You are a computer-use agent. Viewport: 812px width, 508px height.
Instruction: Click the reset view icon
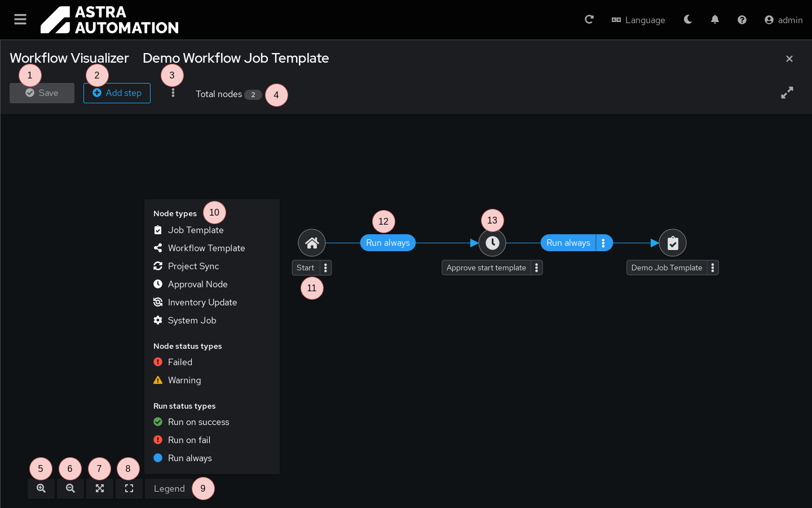pyautogui.click(x=129, y=489)
